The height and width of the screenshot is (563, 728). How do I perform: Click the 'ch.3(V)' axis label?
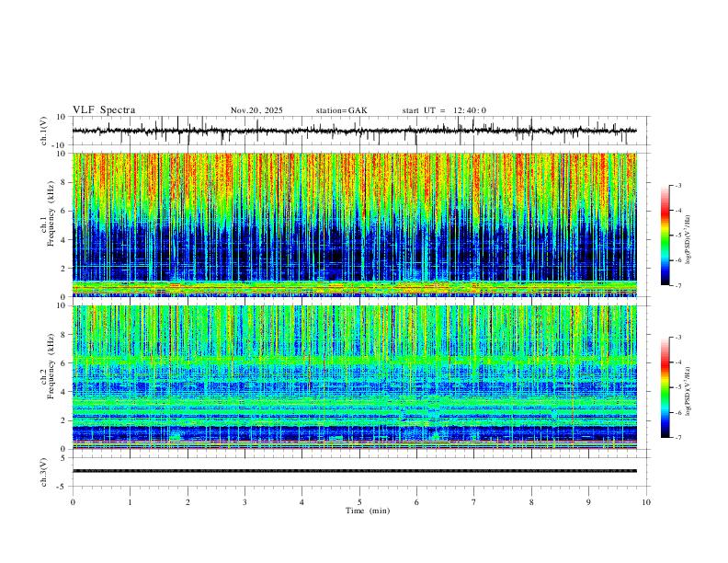tap(44, 472)
